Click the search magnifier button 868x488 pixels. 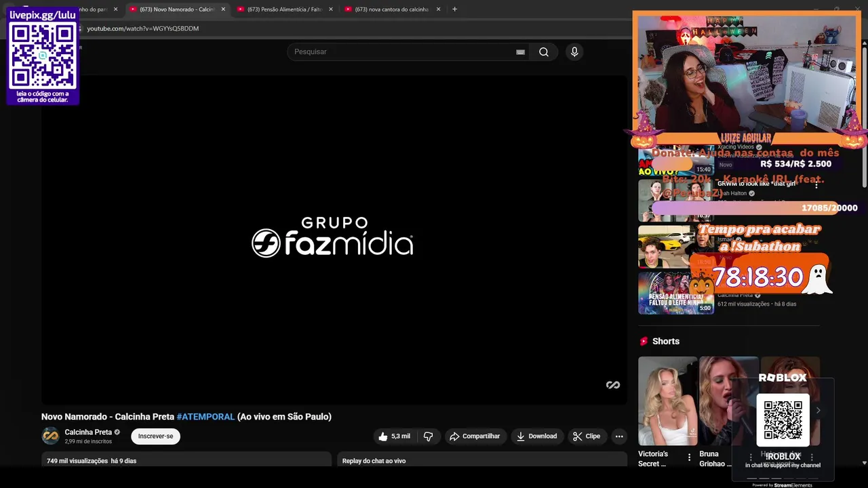tap(543, 52)
